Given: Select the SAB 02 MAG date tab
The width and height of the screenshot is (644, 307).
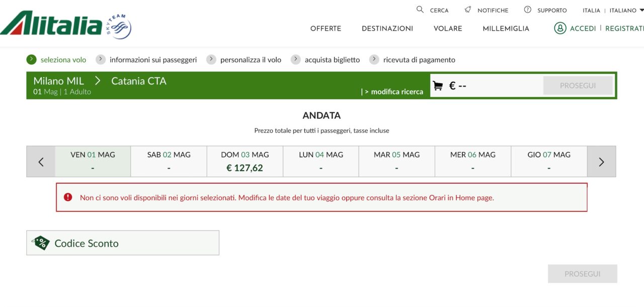Looking at the screenshot, I should click(x=169, y=162).
